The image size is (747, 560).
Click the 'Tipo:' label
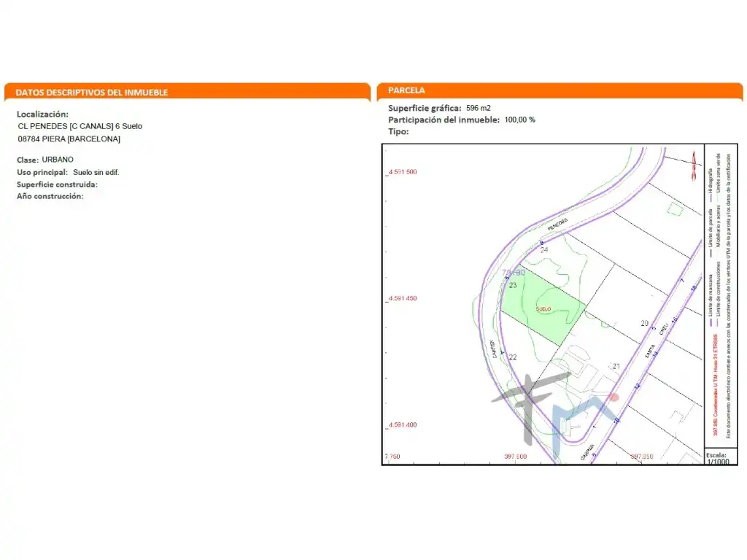click(398, 132)
